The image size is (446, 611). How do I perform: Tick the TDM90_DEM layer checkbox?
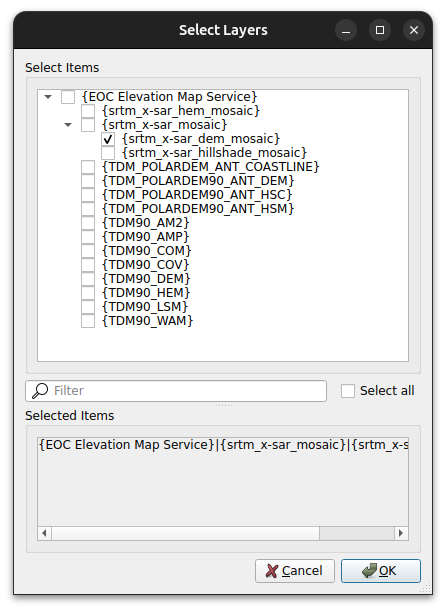pos(88,279)
